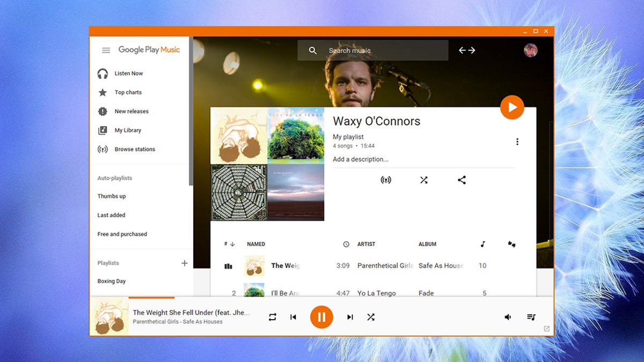Image resolution: width=644 pixels, height=362 pixels.
Task: Click the play count 10 cell
Action: pos(482,265)
